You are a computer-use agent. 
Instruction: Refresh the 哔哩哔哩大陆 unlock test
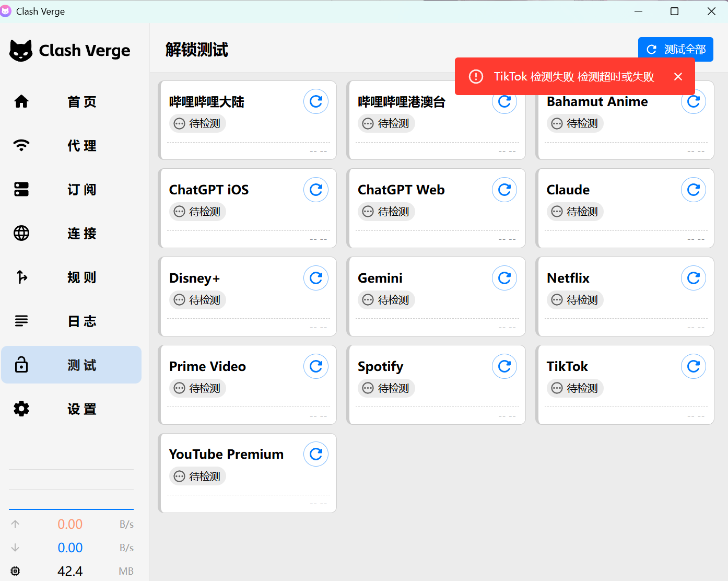pos(316,101)
